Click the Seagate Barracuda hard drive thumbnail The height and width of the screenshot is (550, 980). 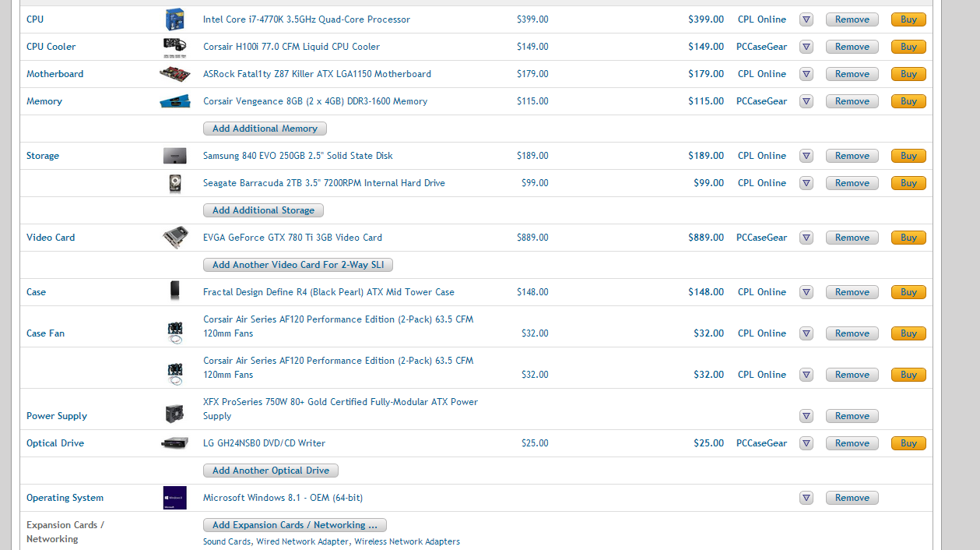click(174, 183)
